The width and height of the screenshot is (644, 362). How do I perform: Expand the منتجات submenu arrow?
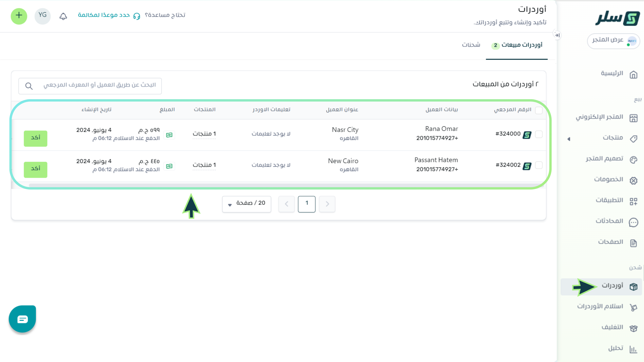(x=569, y=139)
